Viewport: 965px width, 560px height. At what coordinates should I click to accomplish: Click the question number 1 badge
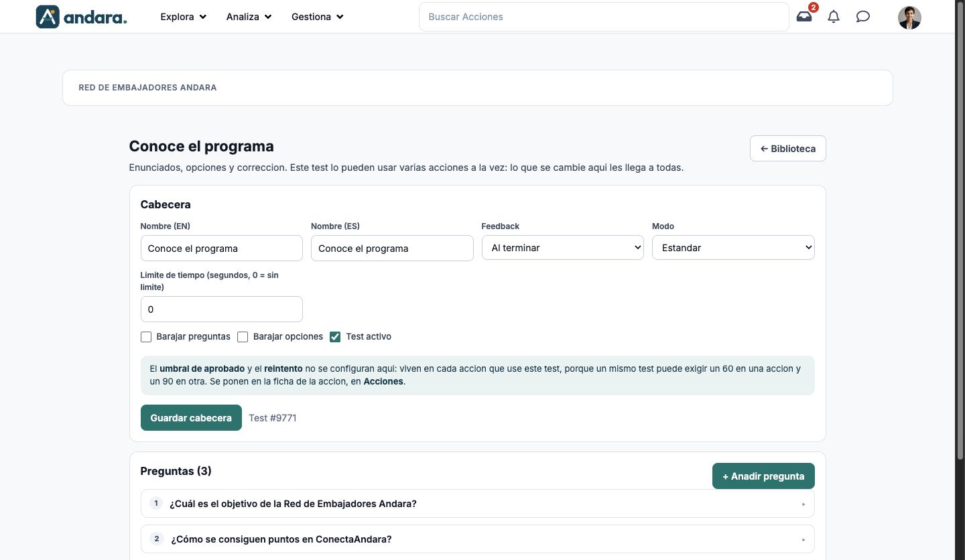coord(156,503)
